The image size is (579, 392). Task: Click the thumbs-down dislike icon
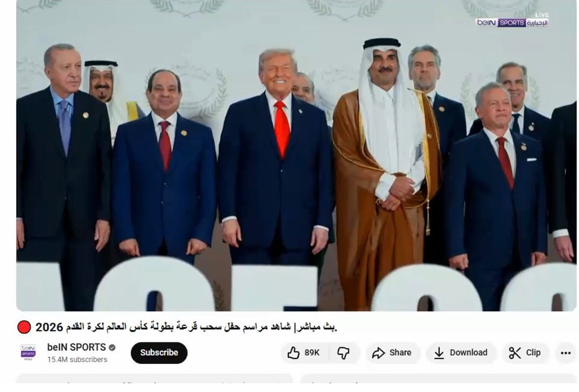click(343, 353)
